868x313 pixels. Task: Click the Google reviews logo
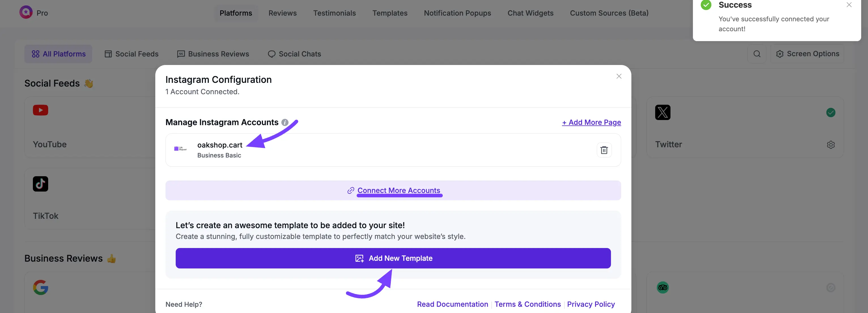[41, 287]
